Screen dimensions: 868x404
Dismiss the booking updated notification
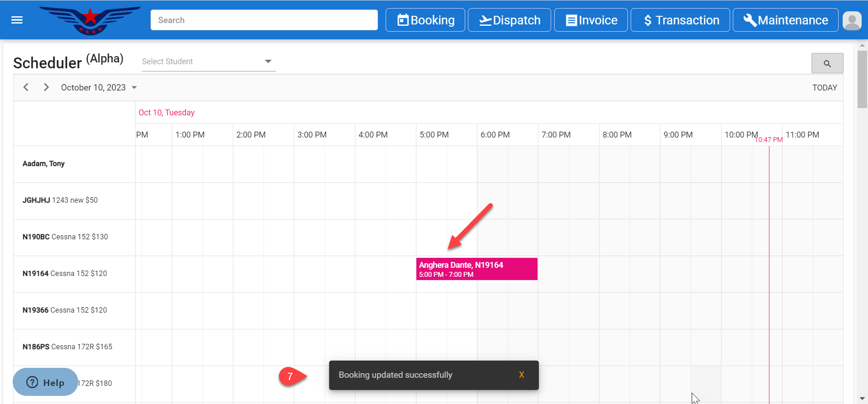[521, 375]
